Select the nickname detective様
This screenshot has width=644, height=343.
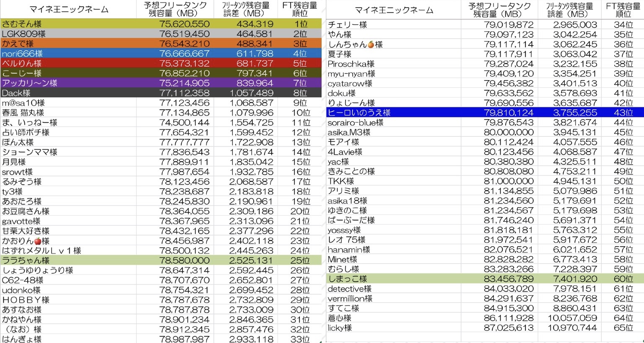[350, 289]
